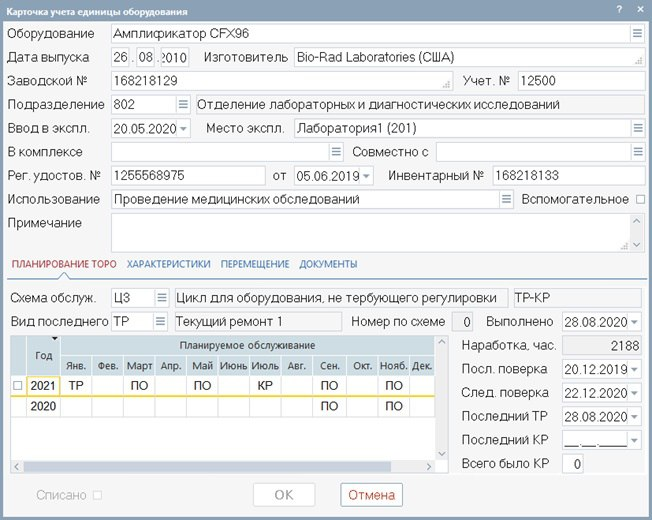The height and width of the screenshot is (520, 652).
Task: Close the equipment card window
Action: tap(640, 9)
